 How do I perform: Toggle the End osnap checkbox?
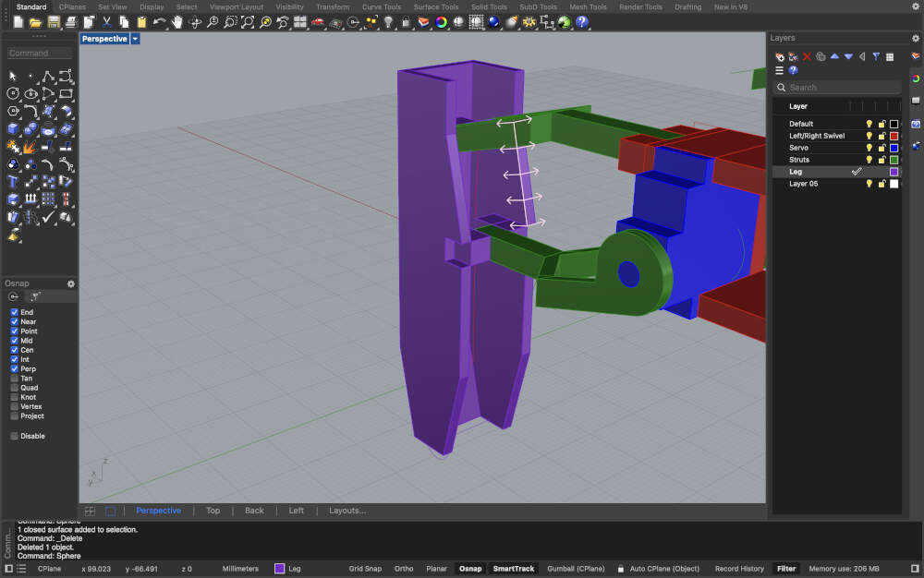pyautogui.click(x=14, y=312)
